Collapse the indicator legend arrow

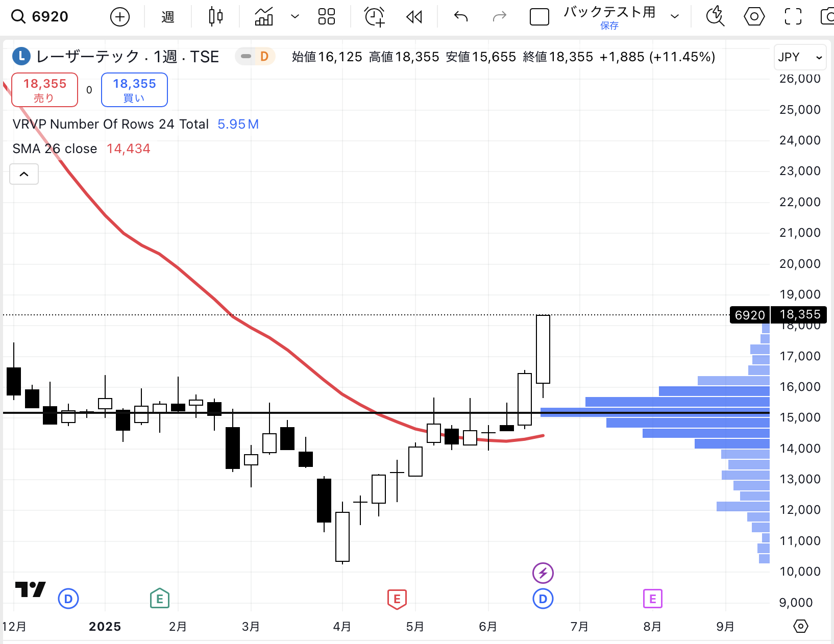[24, 174]
